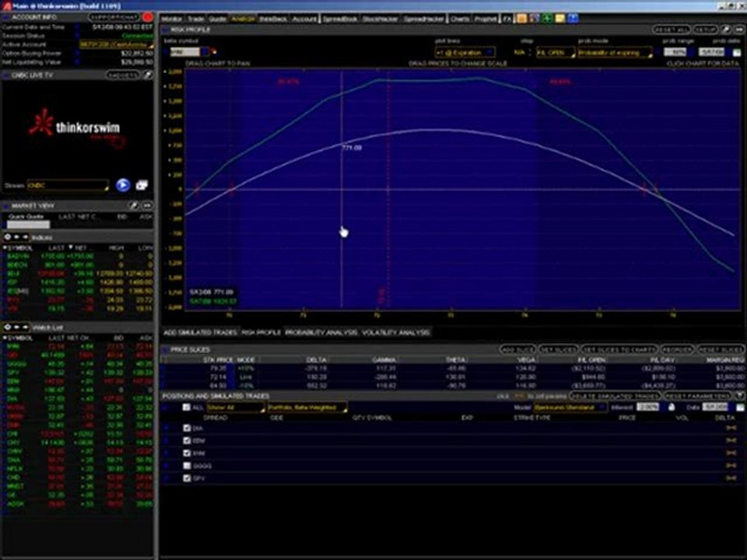Enable the QQQQ position checkbox
This screenshot has width=747, height=560.
click(x=187, y=466)
